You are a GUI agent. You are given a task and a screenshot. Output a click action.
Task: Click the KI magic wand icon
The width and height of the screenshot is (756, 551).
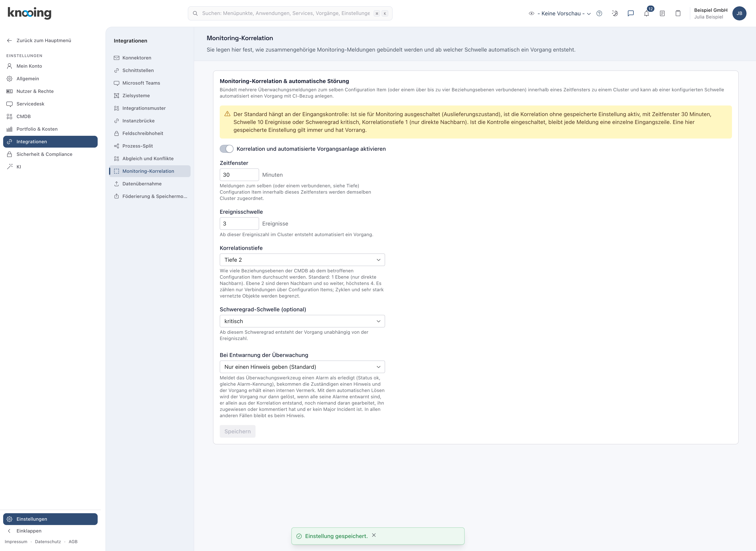tap(9, 167)
